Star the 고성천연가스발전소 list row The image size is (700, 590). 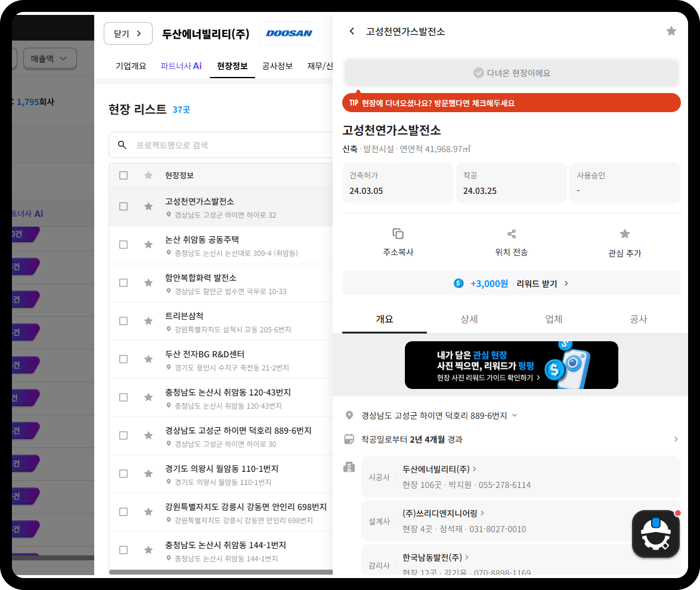pos(148,206)
